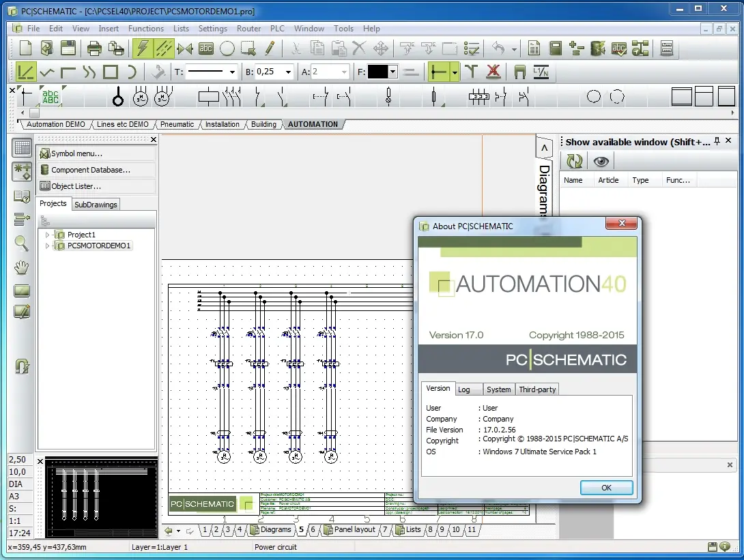Click the refresh icon in available window panel
The image size is (744, 560).
(575, 161)
